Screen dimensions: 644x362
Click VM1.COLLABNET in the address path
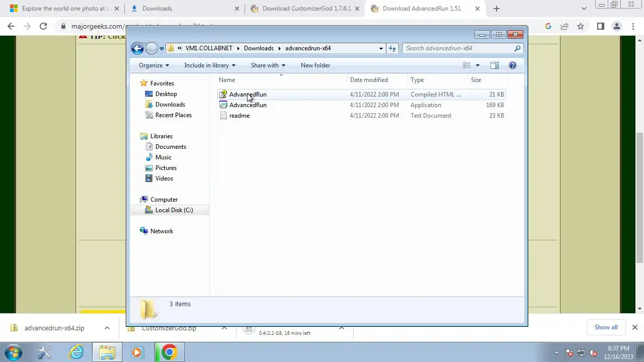coord(209,48)
